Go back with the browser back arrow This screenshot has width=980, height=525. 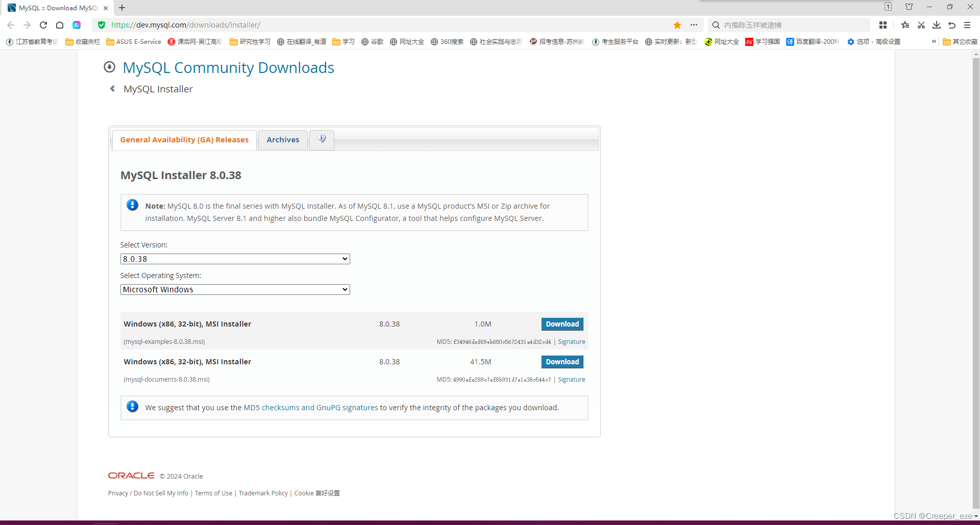click(11, 25)
